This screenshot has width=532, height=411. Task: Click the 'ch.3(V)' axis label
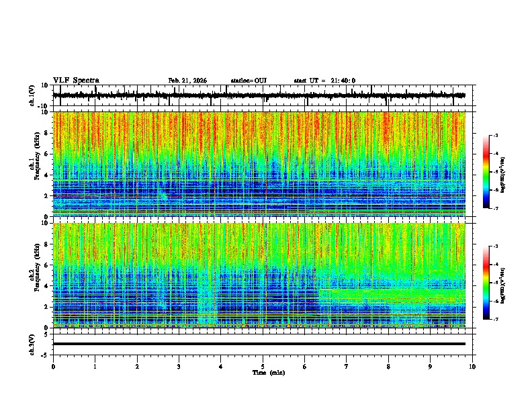click(32, 345)
